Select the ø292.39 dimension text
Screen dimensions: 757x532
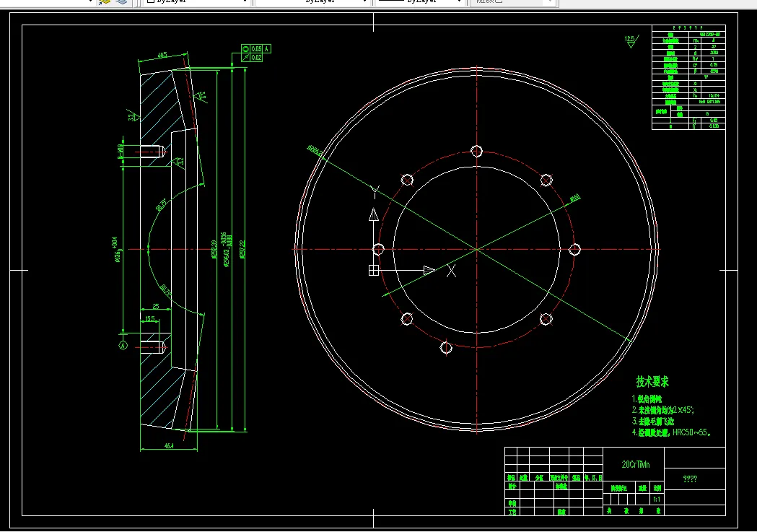[x=214, y=250]
